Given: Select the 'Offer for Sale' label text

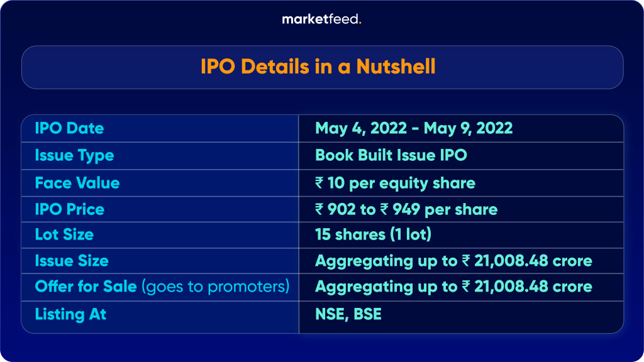Looking at the screenshot, I should [86, 287].
